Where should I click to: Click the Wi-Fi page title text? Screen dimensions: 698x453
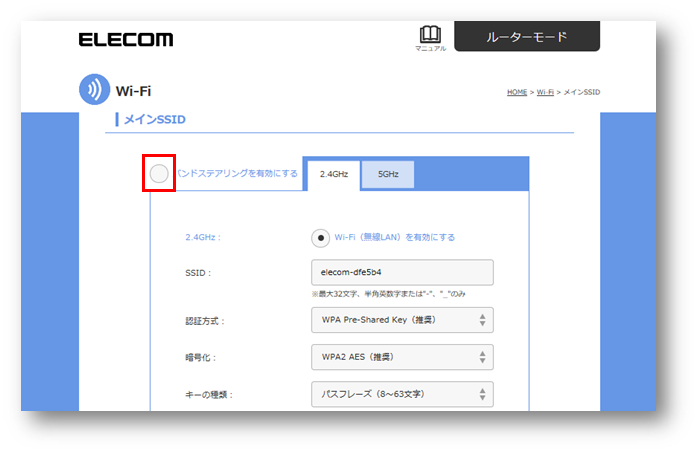(133, 91)
